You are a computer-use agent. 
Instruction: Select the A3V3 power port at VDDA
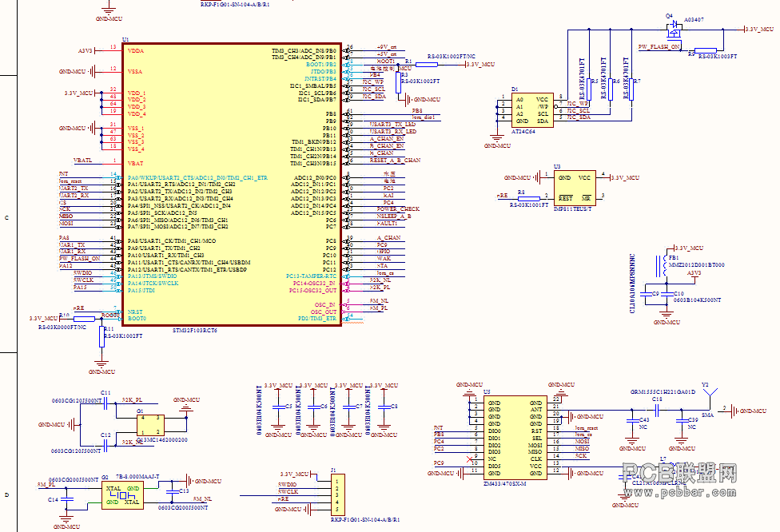[x=85, y=50]
